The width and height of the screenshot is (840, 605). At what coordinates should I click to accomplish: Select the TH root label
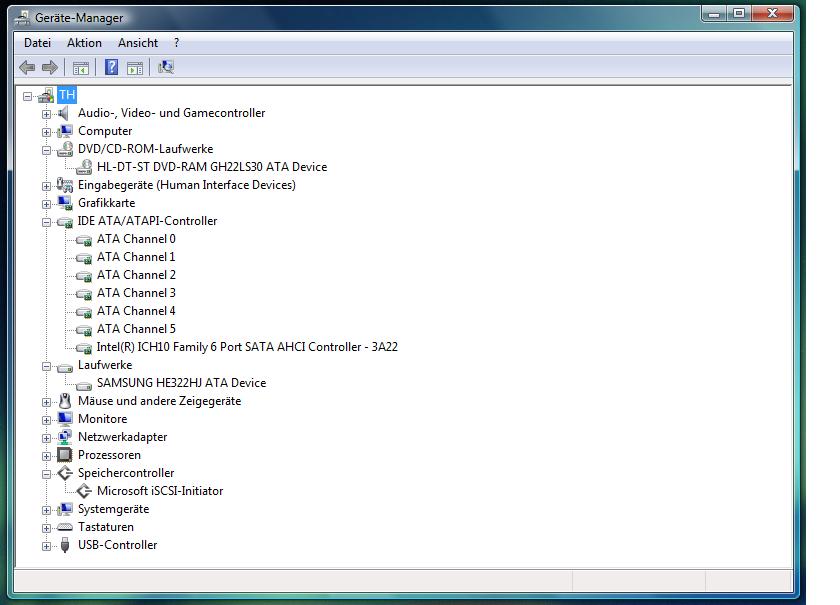67,95
